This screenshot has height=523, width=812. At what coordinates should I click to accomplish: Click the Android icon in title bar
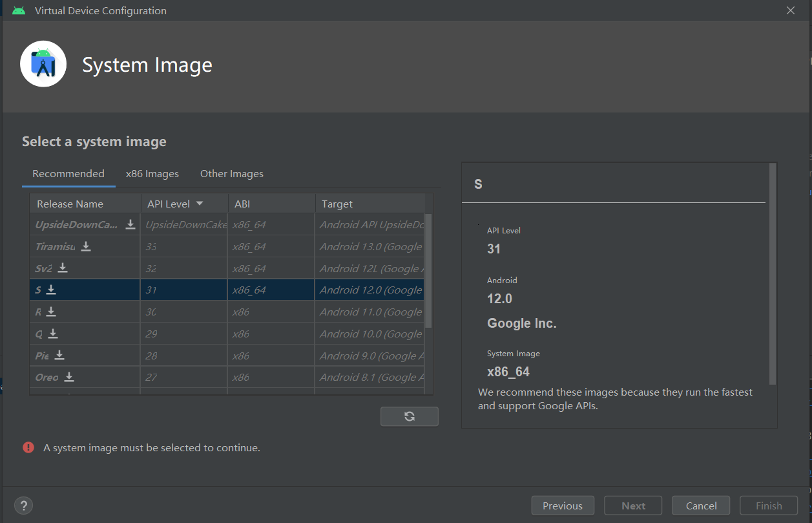click(19, 10)
